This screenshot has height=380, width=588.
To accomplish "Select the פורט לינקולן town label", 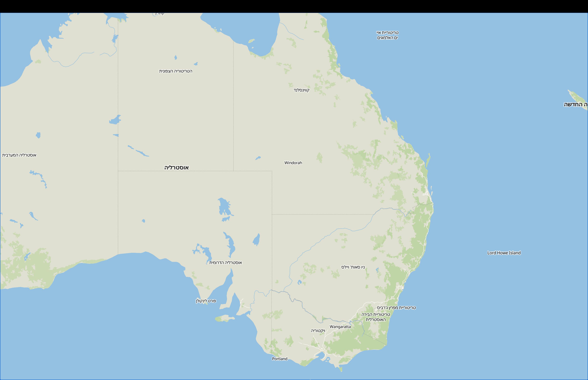I will tap(206, 301).
